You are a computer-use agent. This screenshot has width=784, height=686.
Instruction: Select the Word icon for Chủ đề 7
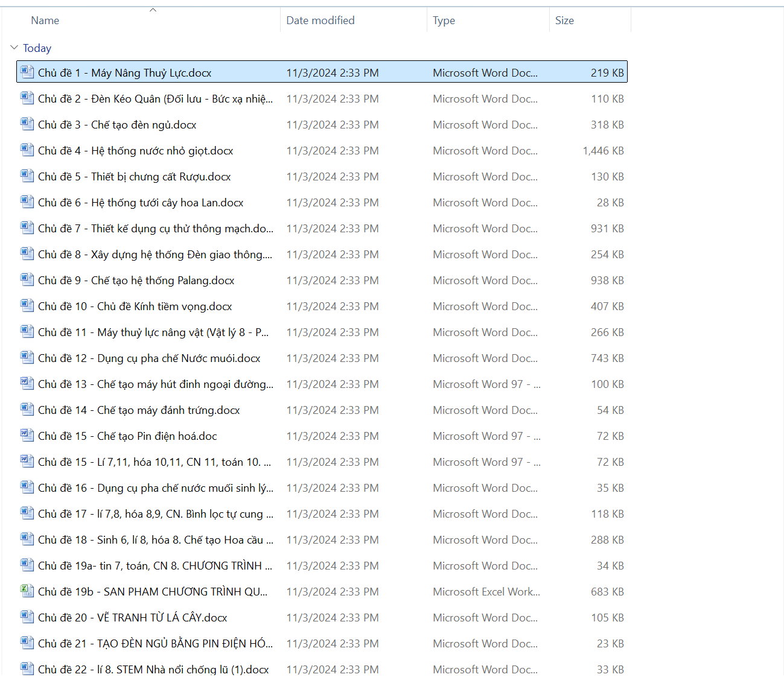(27, 228)
